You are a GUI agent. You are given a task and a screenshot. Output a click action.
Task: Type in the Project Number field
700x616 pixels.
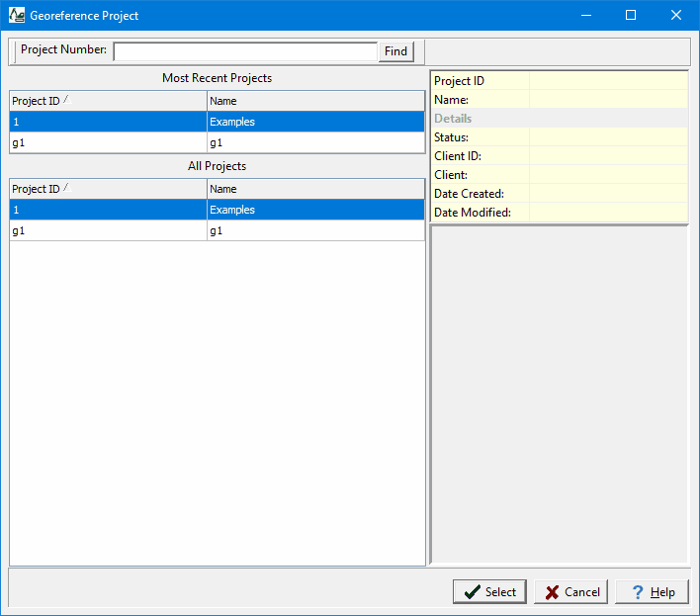click(245, 51)
